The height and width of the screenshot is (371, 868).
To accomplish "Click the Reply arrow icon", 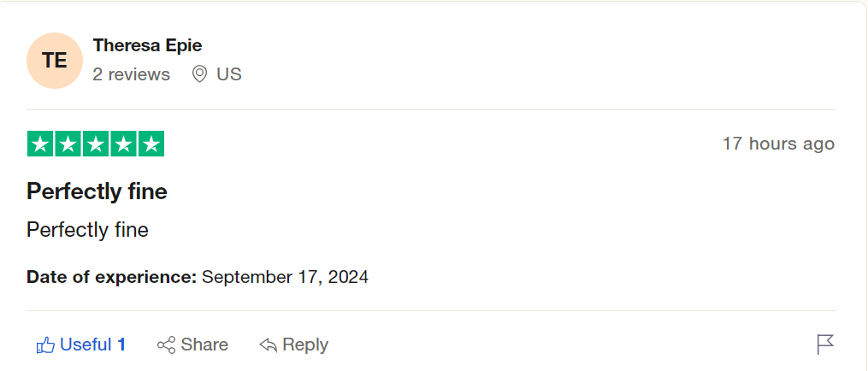I will [268, 345].
